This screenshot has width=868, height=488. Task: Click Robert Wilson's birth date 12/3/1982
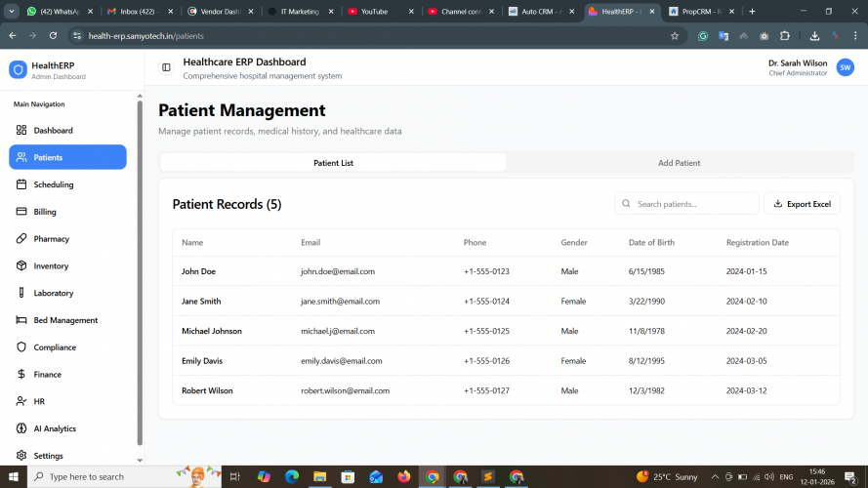click(646, 390)
